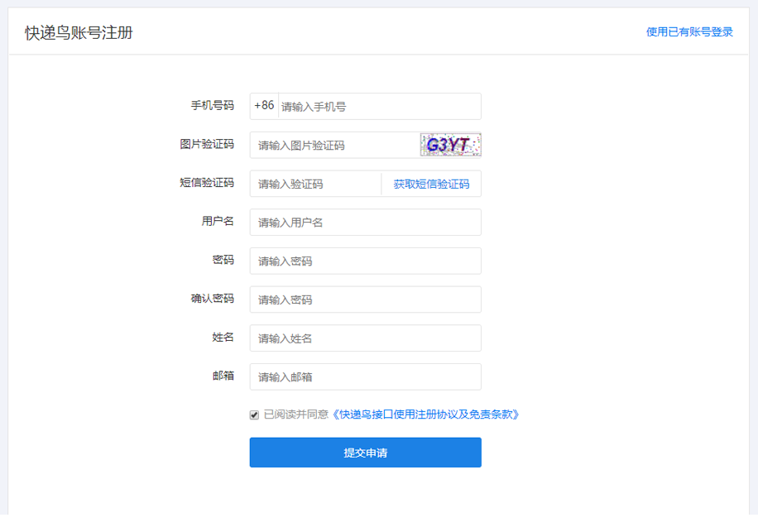Focus the 请输入用户名 username input
Viewport: 758px width, 532px height.
pyautogui.click(x=365, y=223)
